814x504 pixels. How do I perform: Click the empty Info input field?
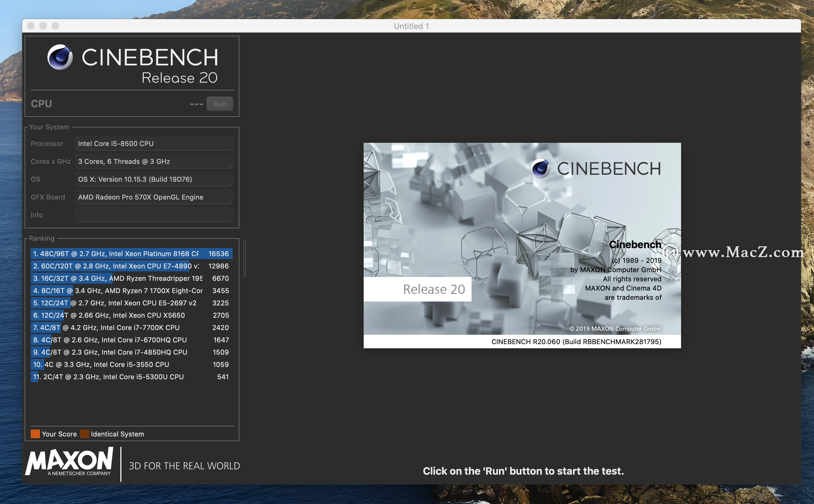[x=154, y=215]
